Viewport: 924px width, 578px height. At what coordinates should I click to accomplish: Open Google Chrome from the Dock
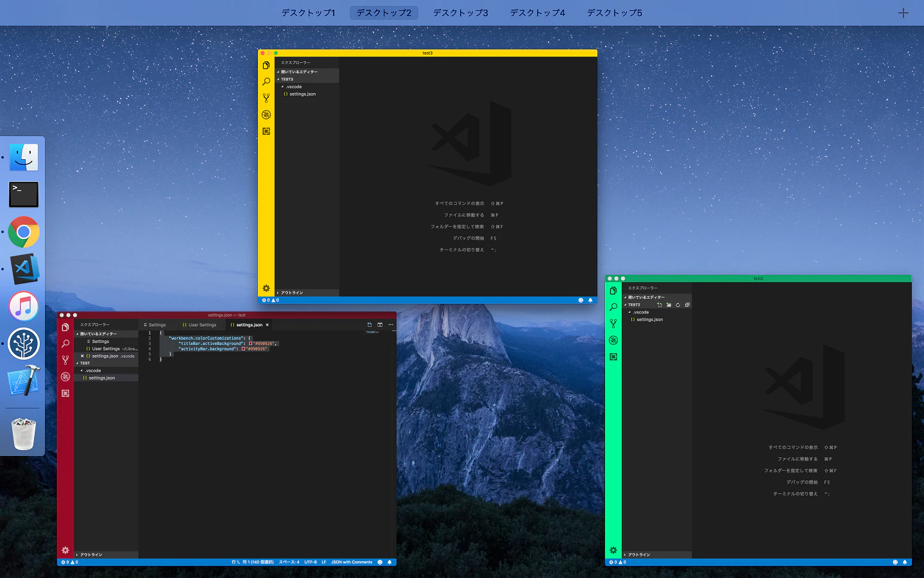24,232
